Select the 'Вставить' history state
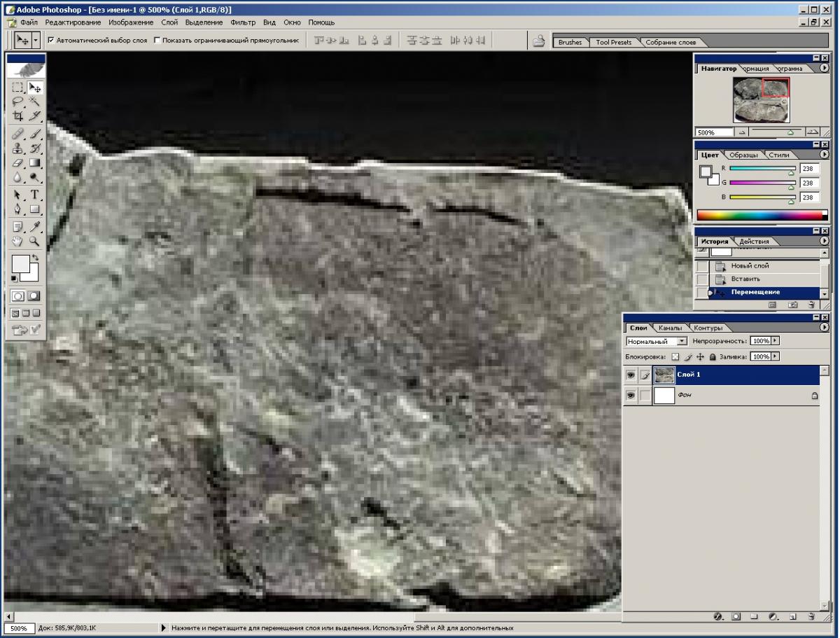 pos(745,279)
